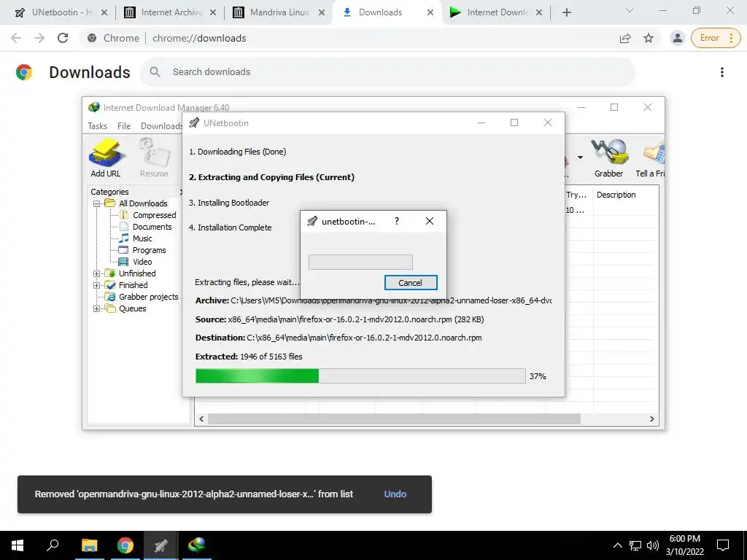747x560 pixels.
Task: Open the volume control in system tray
Action: click(x=653, y=545)
